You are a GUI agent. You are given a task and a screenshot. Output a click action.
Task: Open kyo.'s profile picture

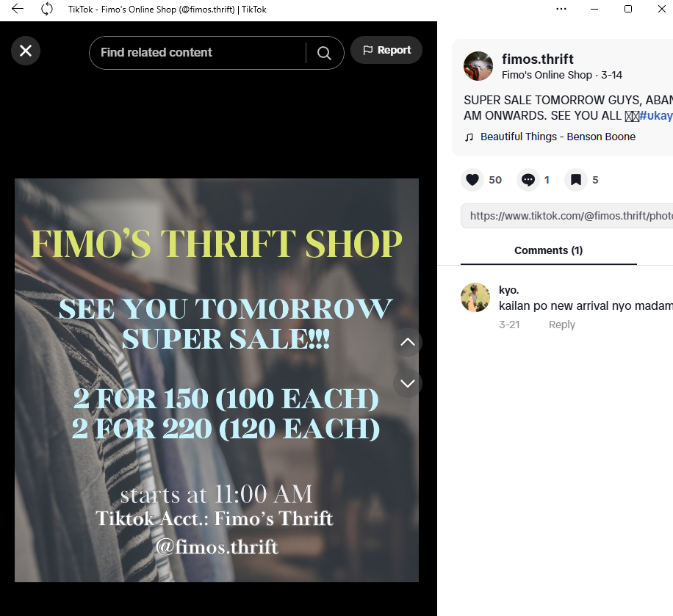[475, 297]
